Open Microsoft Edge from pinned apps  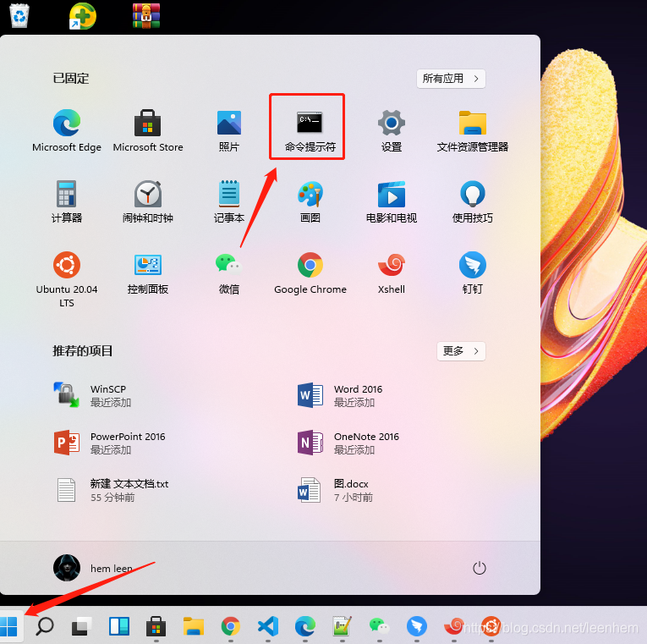click(x=67, y=130)
